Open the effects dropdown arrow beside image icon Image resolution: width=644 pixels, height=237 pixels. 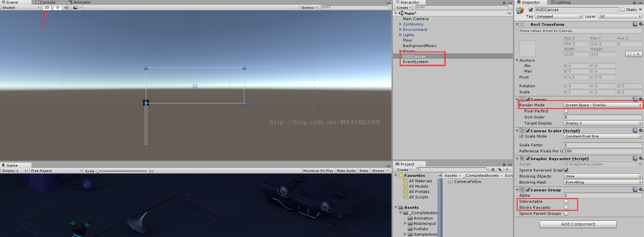(81, 7)
